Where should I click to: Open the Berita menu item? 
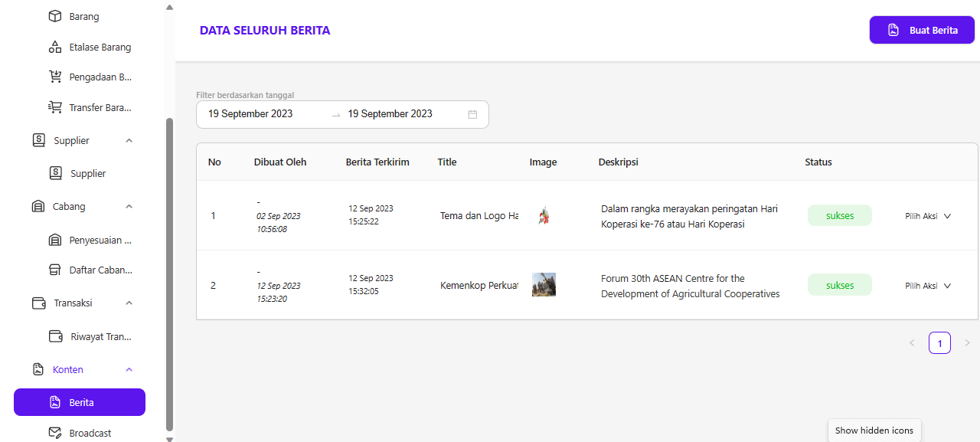tap(80, 402)
